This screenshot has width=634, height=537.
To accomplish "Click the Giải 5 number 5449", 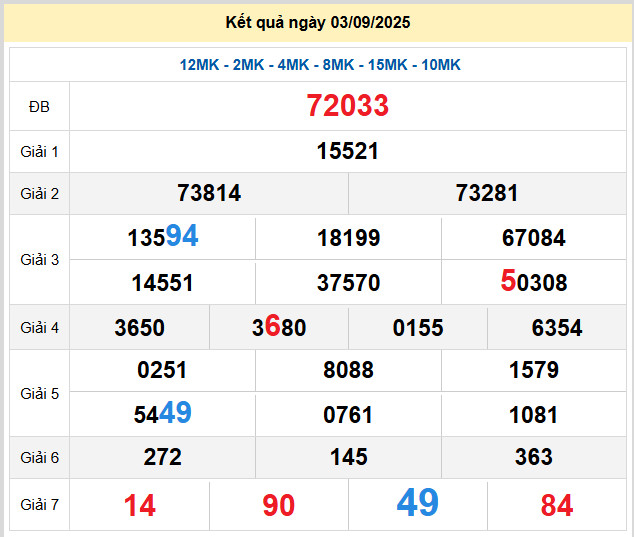I will [163, 413].
